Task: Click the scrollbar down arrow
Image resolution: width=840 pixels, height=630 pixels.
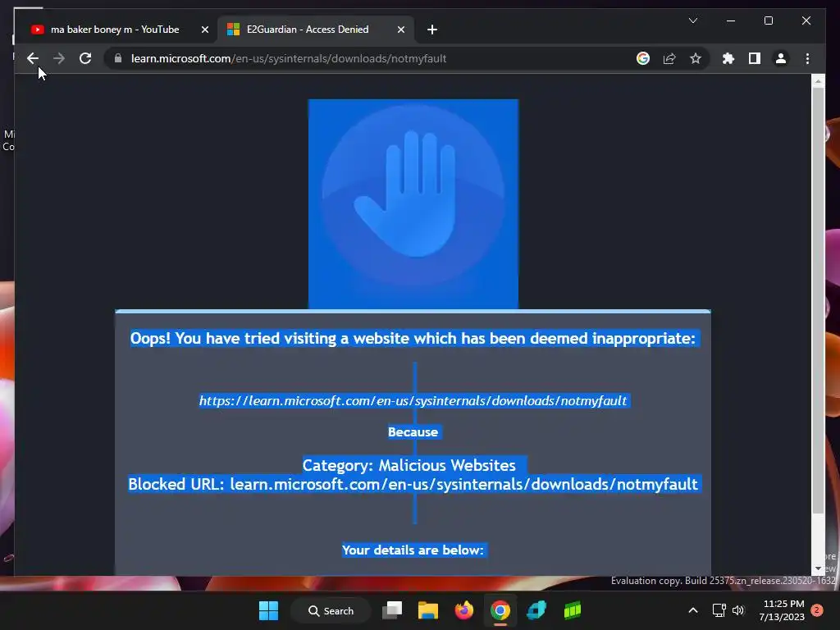Action: point(818,569)
